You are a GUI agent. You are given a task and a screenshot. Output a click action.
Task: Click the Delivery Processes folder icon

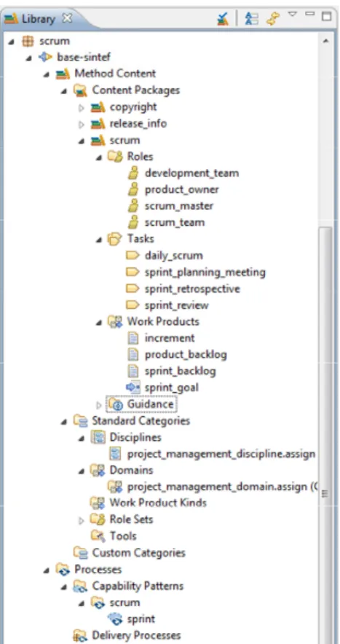coord(81,635)
